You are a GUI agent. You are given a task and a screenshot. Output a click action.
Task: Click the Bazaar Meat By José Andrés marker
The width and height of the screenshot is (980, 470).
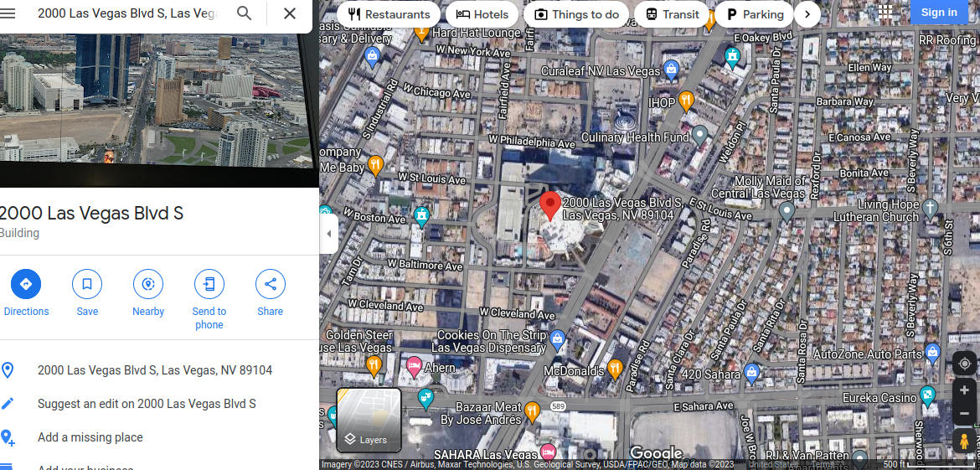532,411
